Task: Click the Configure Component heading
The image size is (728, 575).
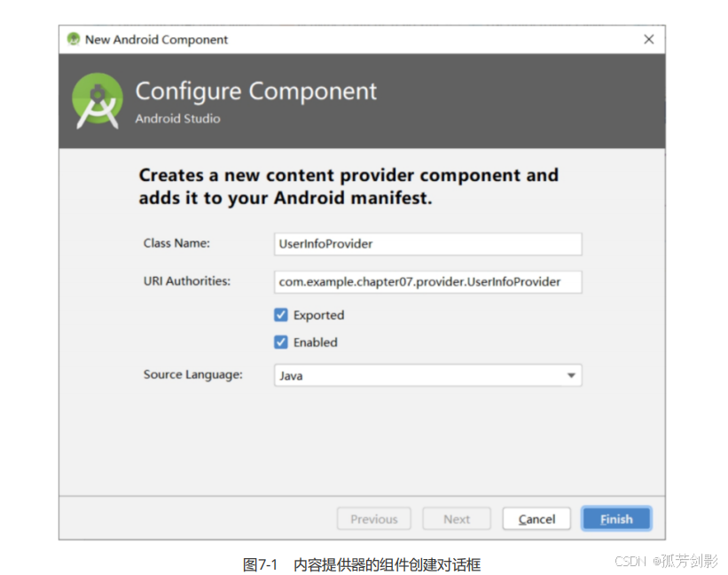Action: tap(256, 91)
